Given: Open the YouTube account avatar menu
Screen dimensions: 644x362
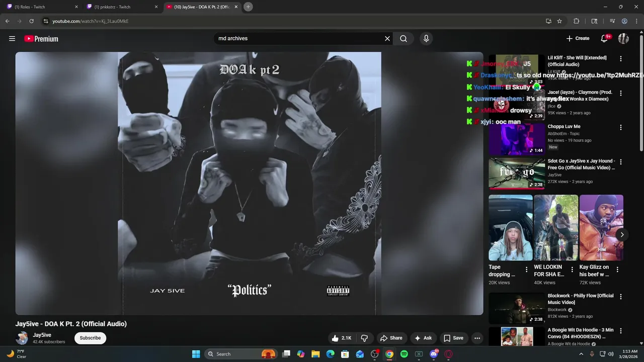Looking at the screenshot, I should 623,39.
